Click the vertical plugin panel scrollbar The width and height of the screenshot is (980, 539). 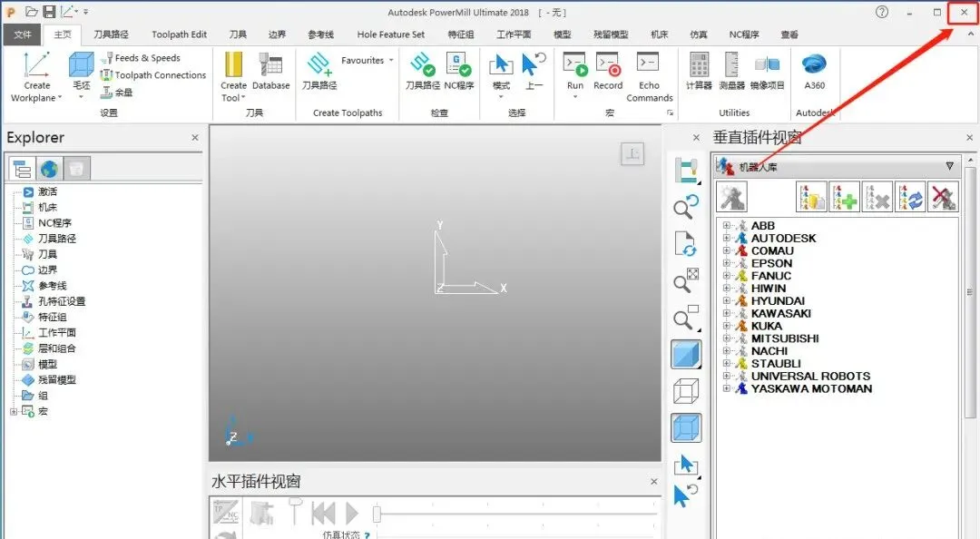970,291
